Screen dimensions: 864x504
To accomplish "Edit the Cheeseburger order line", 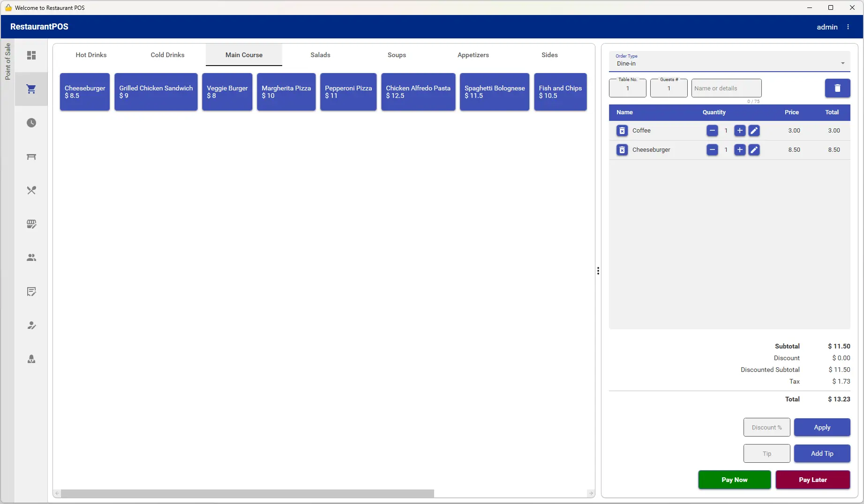I will (754, 150).
